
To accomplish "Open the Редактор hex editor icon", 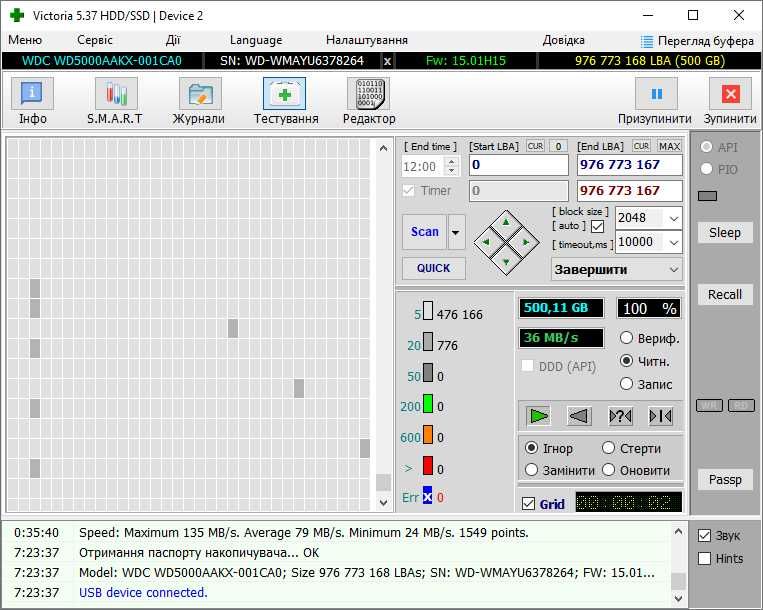I will 368,93.
